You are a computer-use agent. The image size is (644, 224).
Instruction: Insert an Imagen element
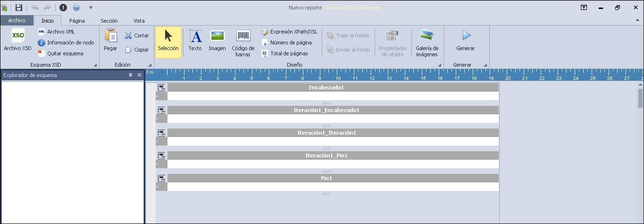[x=217, y=36]
